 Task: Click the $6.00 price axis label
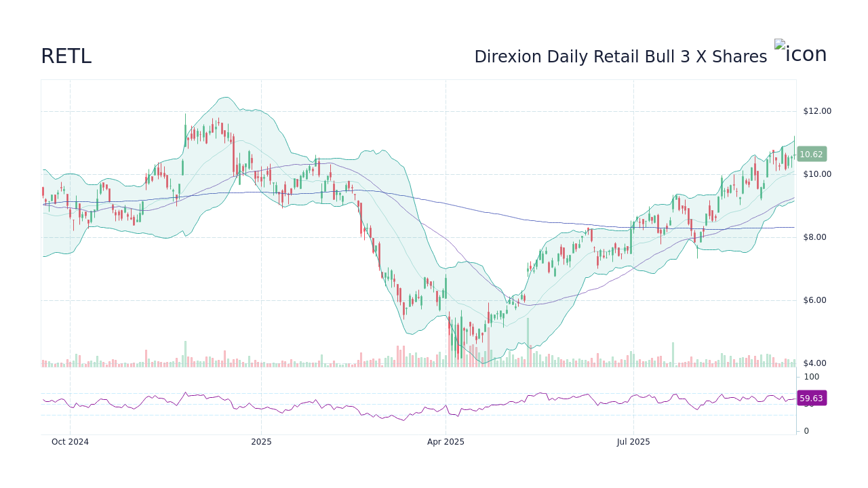[815, 300]
